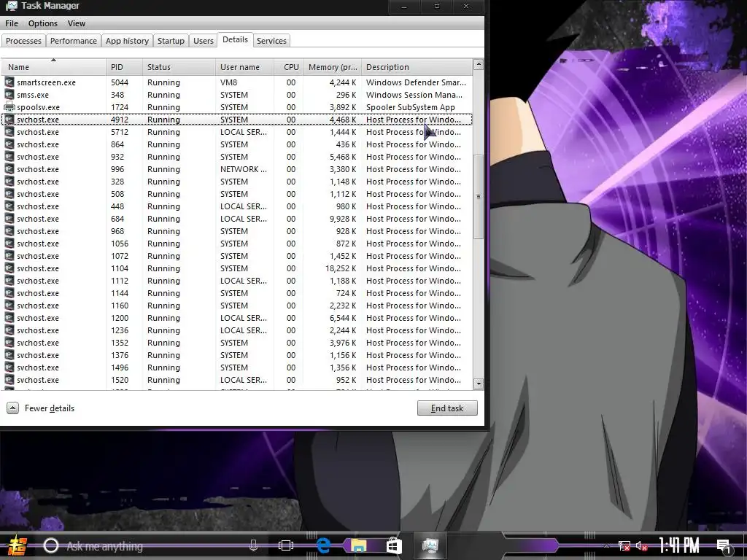Click the Cortana circle icon
The width and height of the screenshot is (747, 560).
51,545
